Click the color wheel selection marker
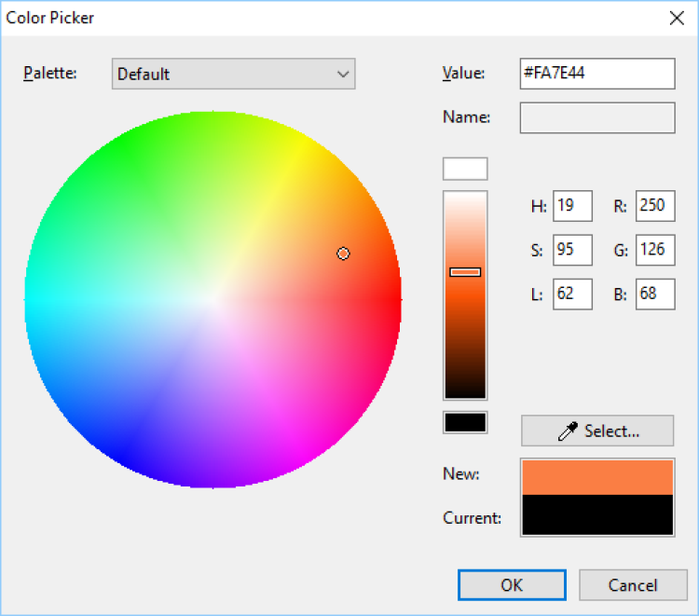Screen dimensions: 699x616 coord(343,253)
